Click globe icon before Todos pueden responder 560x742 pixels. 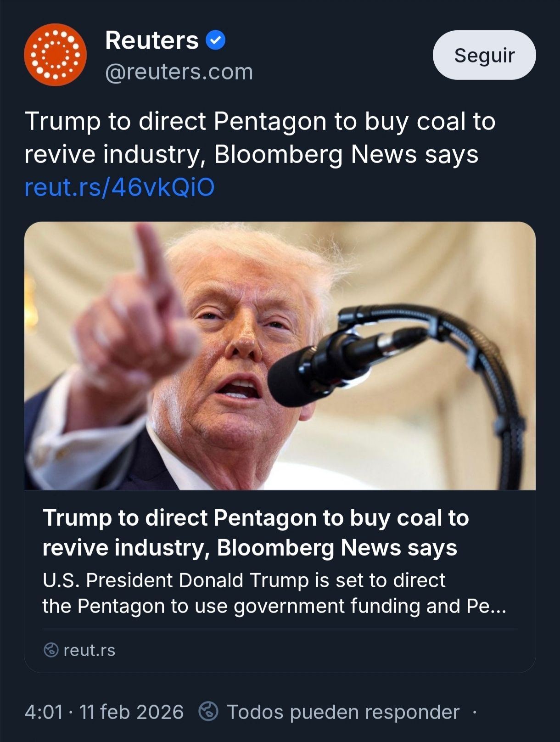(x=208, y=712)
